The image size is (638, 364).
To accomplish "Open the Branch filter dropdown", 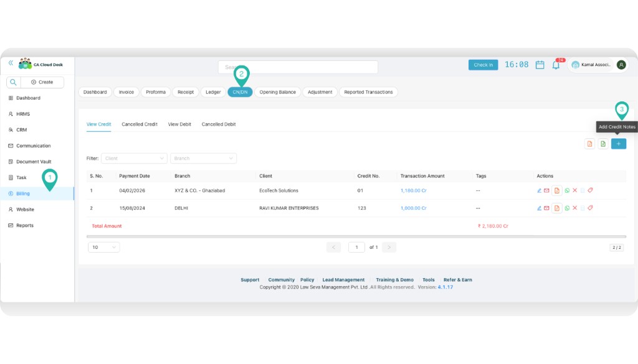I will click(203, 158).
